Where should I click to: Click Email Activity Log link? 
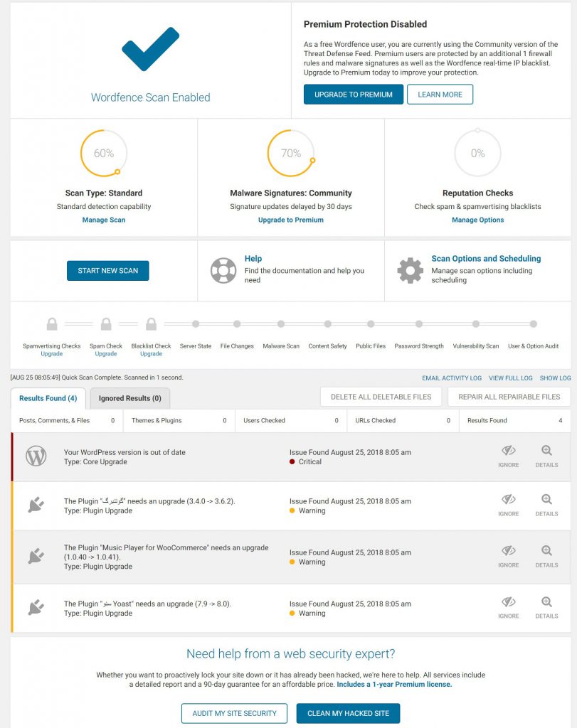point(452,378)
